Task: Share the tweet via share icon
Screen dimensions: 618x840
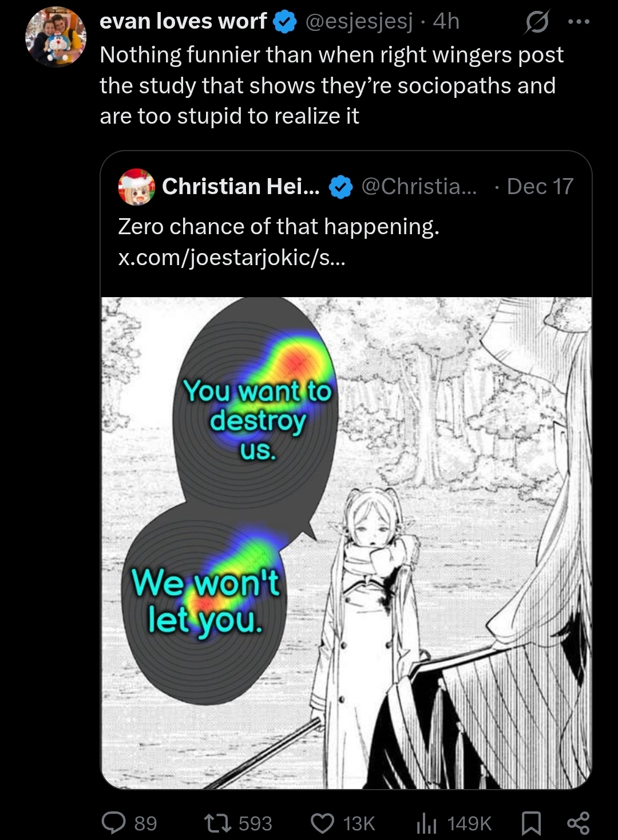Action: [578, 823]
